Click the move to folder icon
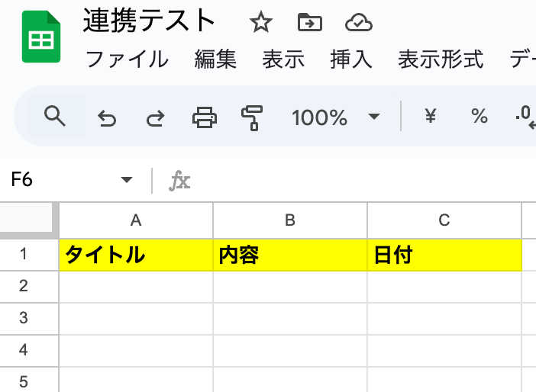Image resolution: width=536 pixels, height=392 pixels. click(x=310, y=22)
